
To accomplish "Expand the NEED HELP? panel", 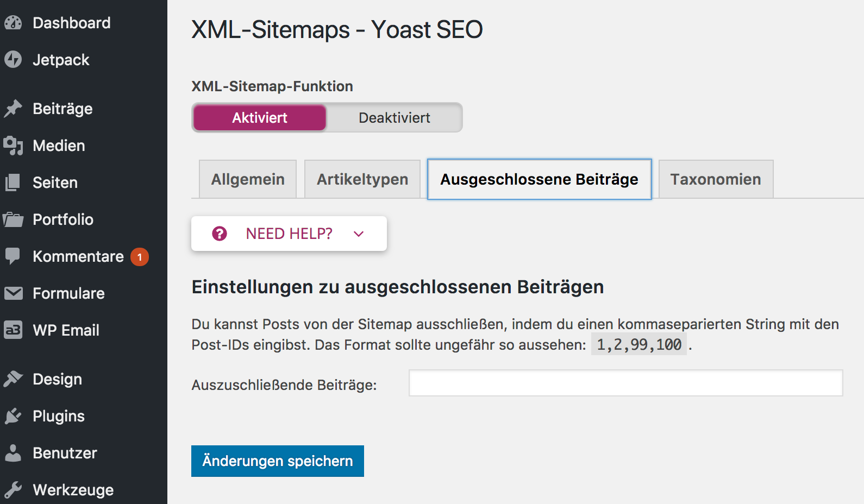I will coord(289,234).
